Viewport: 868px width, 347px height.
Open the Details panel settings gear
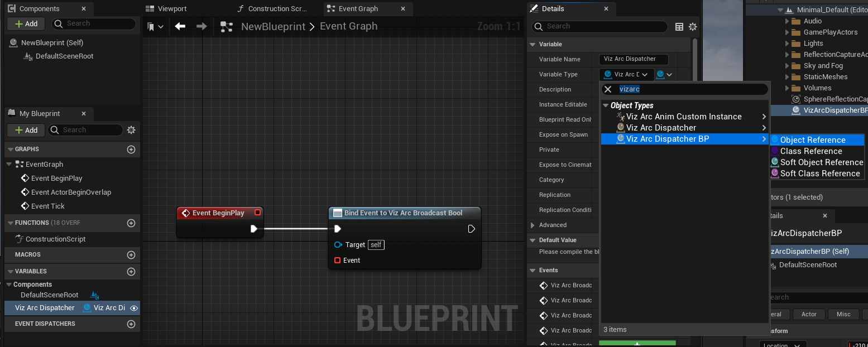point(693,27)
